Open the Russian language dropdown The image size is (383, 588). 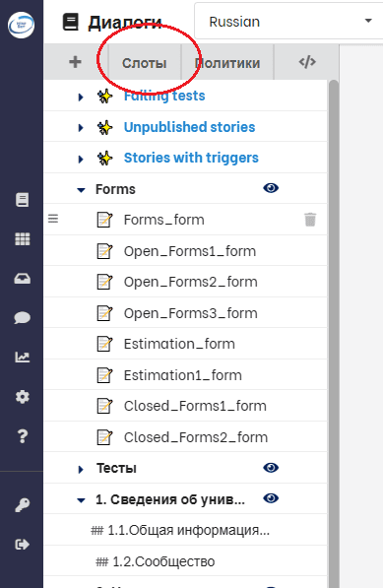[288, 22]
